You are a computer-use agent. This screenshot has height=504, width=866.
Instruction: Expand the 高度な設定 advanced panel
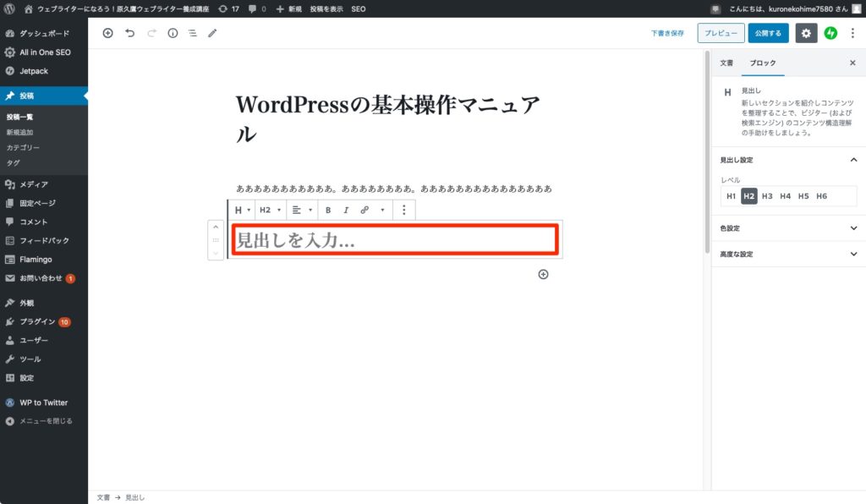pyautogui.click(x=788, y=254)
